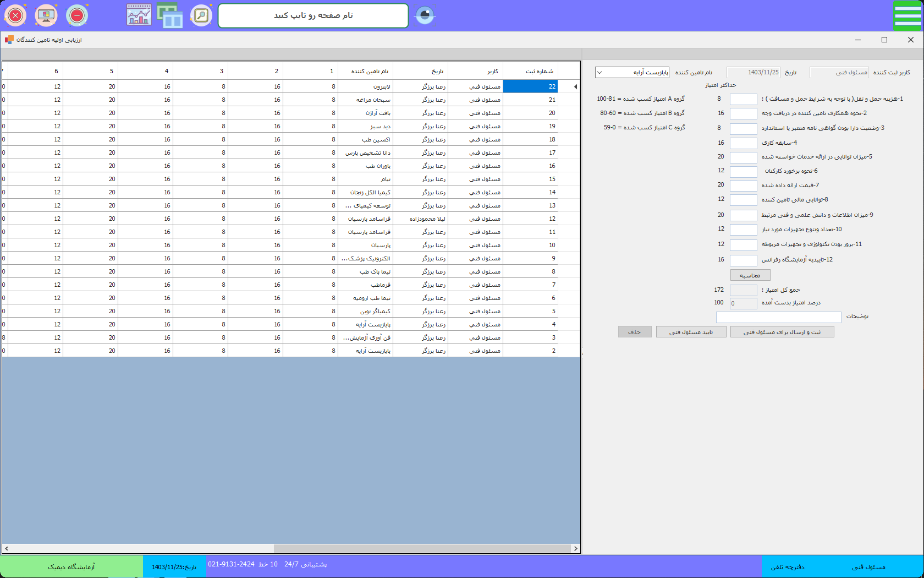Click the red minus icon in toolbar
Viewport: 924px width, 578px height.
[77, 15]
